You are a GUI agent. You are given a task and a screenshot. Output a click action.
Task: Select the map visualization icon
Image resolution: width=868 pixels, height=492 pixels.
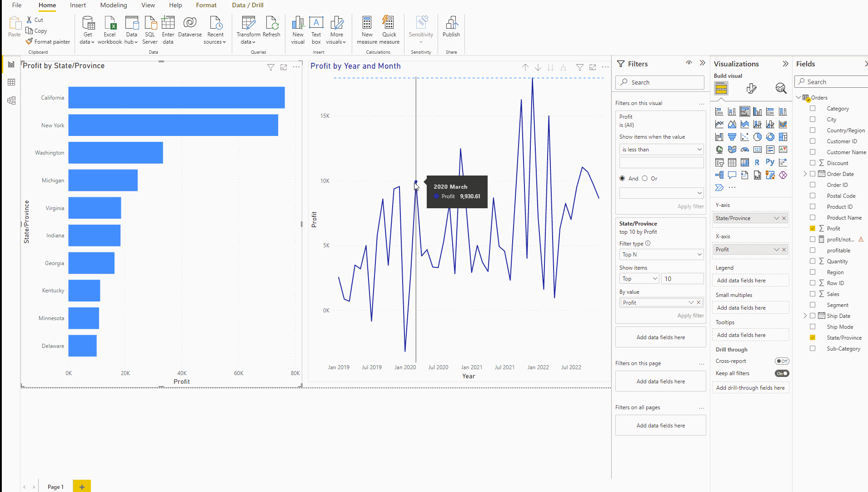719,149
